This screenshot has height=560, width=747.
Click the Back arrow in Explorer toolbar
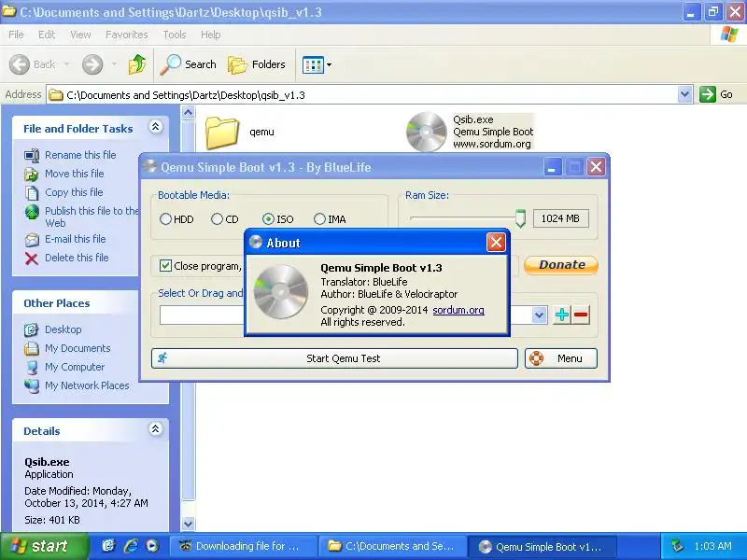pyautogui.click(x=20, y=64)
